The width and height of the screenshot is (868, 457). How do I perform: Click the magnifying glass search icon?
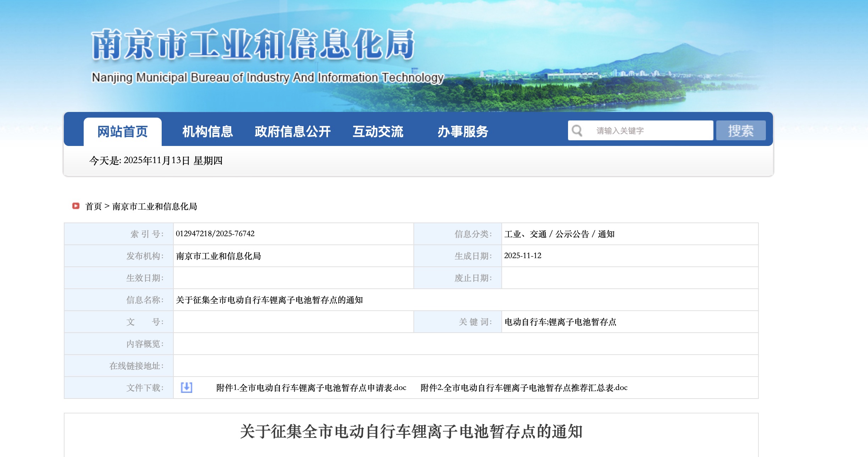click(x=577, y=131)
